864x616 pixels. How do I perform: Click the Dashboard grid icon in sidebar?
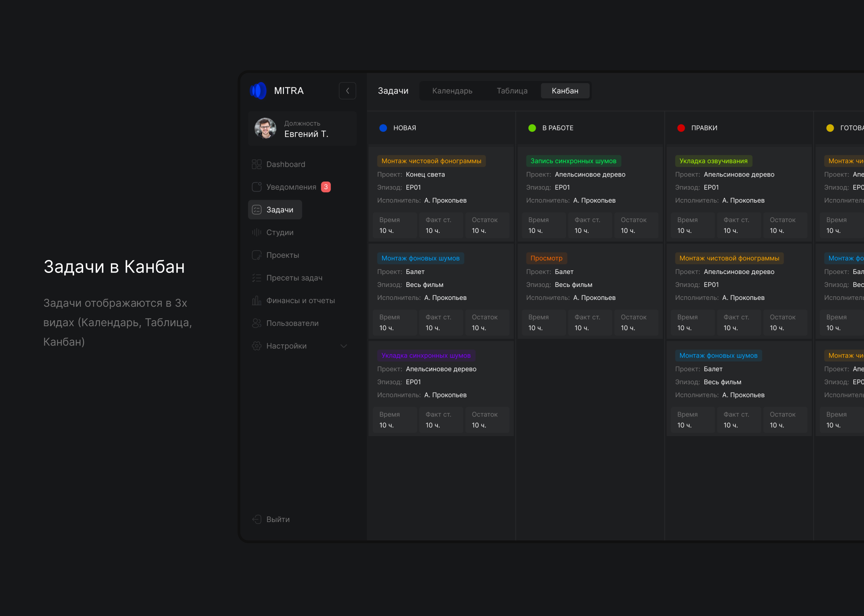[x=257, y=164]
